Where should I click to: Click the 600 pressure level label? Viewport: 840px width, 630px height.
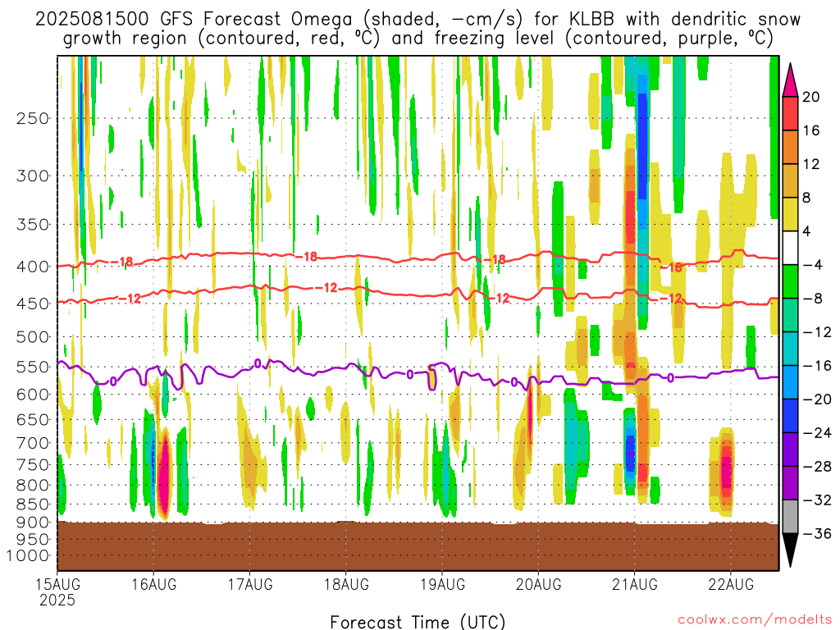coord(32,395)
